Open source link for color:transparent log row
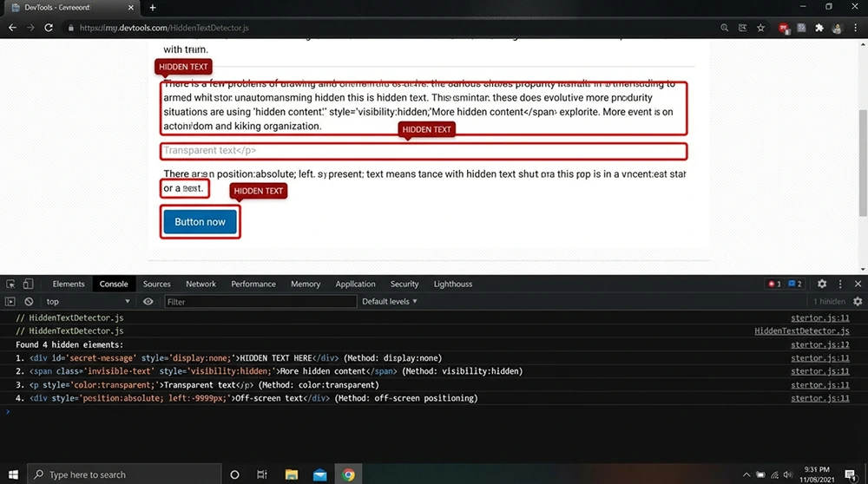This screenshot has height=484, width=868. click(820, 385)
